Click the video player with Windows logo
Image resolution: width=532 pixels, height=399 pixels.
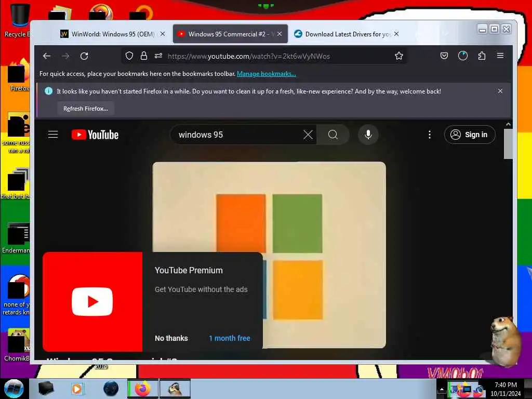pos(269,255)
